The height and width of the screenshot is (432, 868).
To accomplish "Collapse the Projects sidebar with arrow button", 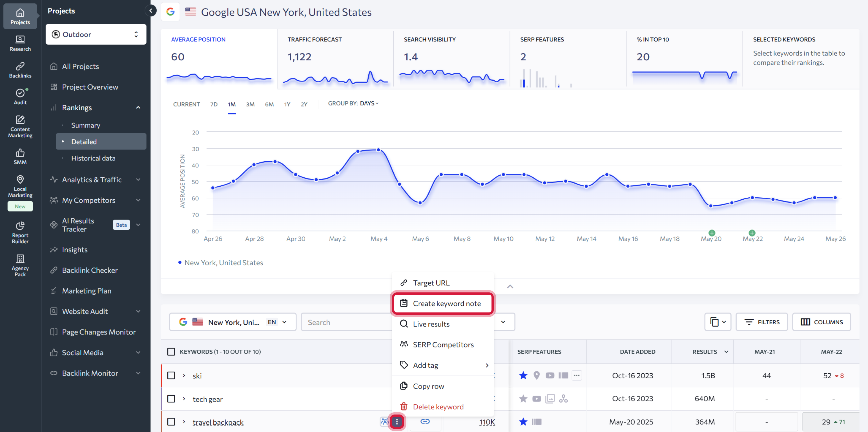I will 150,11.
